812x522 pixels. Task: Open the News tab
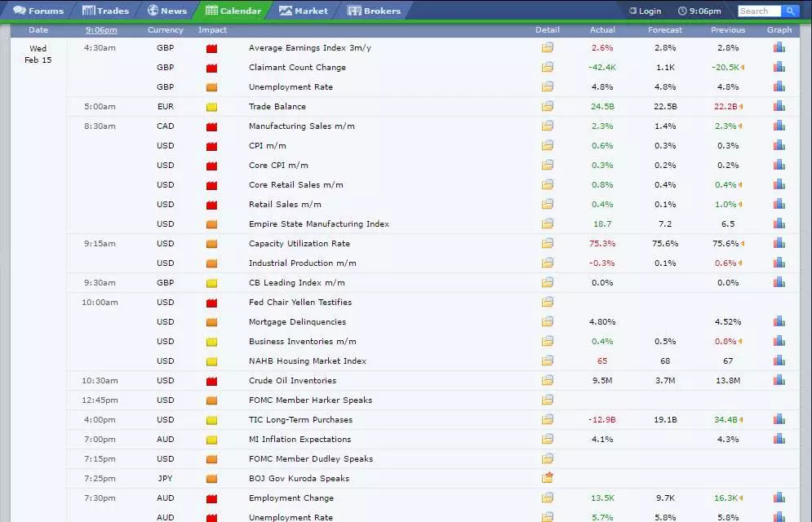click(x=167, y=11)
